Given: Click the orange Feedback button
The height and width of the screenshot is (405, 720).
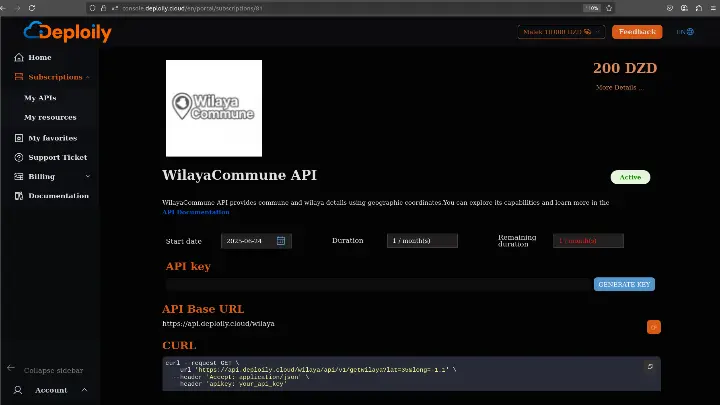Looking at the screenshot, I should click(x=637, y=32).
